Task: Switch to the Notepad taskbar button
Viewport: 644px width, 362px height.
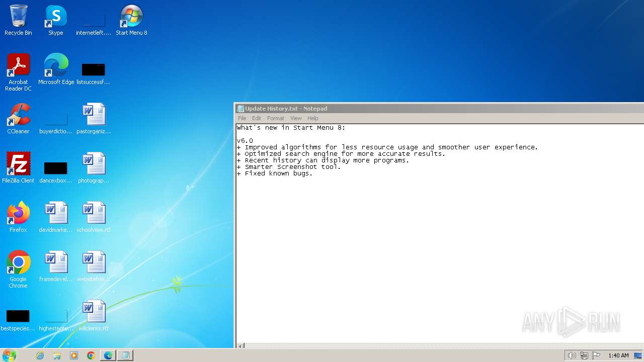Action: [x=125, y=355]
